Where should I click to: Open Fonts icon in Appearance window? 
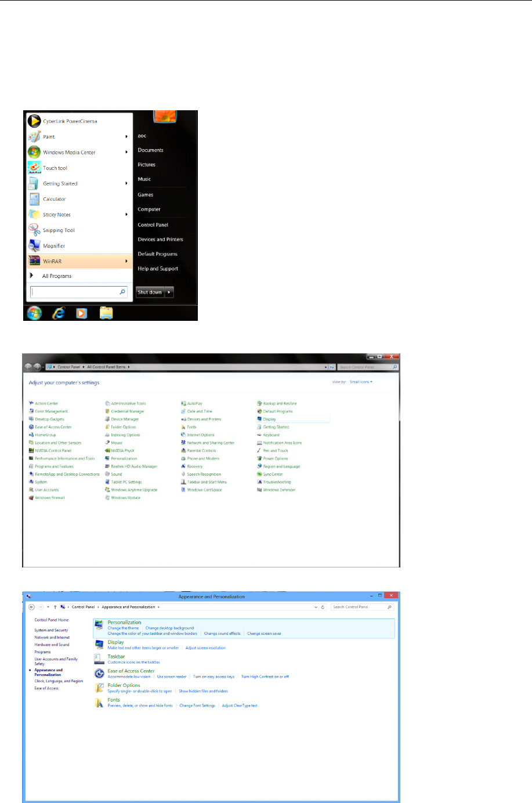coord(99,703)
